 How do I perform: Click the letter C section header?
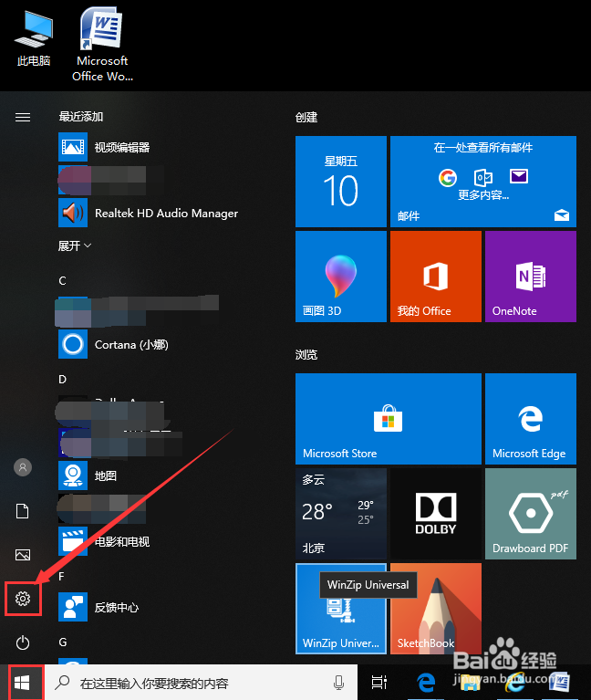(62, 281)
